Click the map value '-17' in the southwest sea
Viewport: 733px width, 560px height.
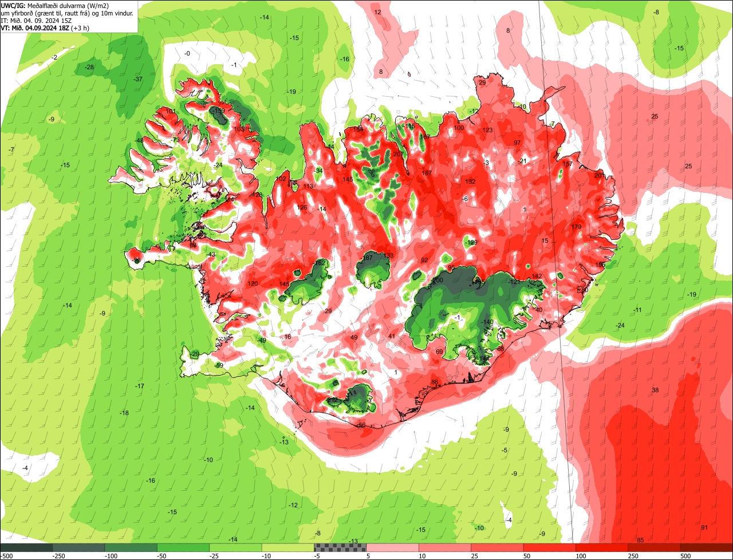coord(140,386)
